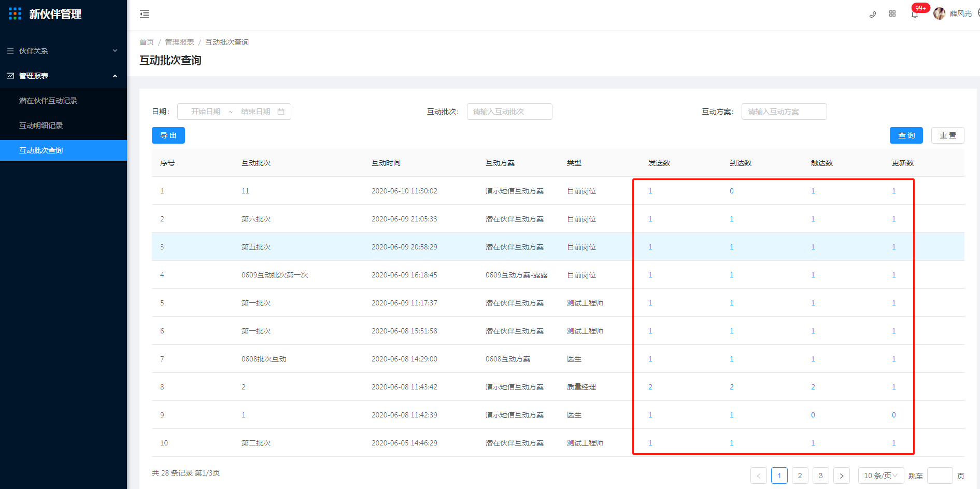This screenshot has height=489, width=980.
Task: Click 到达数 value 0 in row 1
Action: click(732, 191)
